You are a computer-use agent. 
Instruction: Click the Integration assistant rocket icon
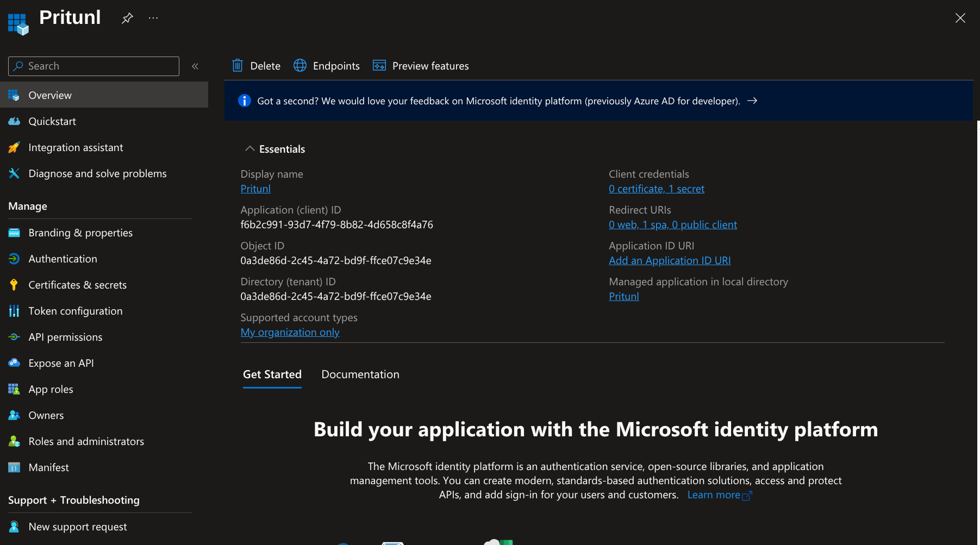(14, 147)
